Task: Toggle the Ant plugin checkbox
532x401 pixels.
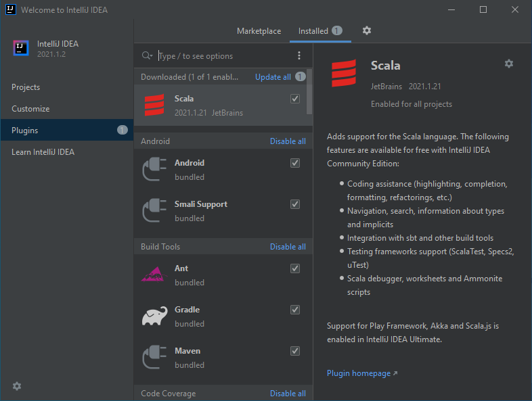Action: pyautogui.click(x=295, y=268)
